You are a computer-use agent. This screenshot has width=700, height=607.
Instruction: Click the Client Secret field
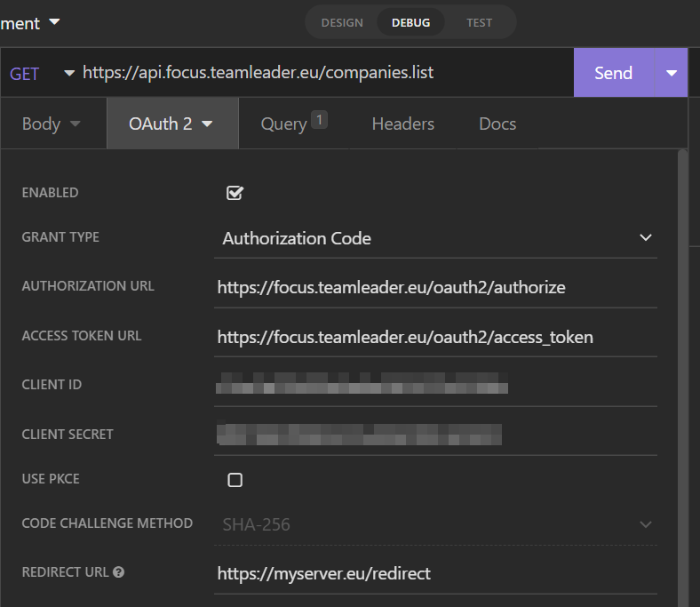coord(435,435)
